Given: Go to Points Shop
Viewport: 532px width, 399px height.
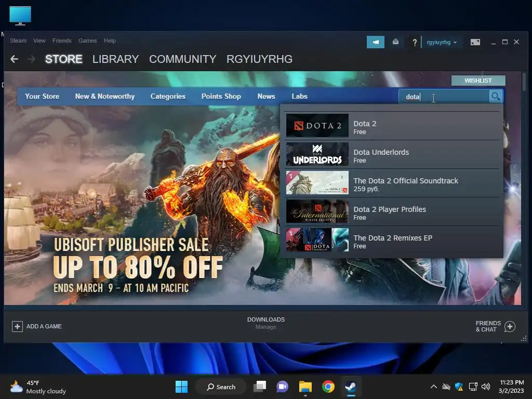Looking at the screenshot, I should click(x=221, y=96).
